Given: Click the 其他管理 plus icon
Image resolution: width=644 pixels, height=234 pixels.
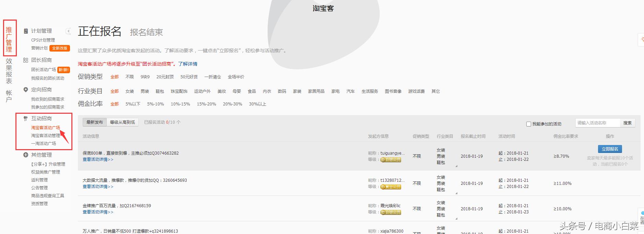Looking at the screenshot, I should 26,155.
